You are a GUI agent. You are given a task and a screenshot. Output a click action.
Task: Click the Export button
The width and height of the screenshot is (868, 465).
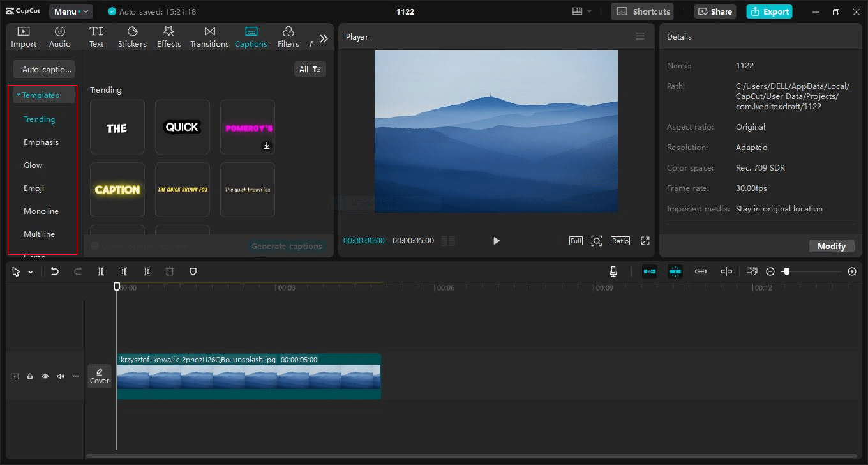[769, 11]
